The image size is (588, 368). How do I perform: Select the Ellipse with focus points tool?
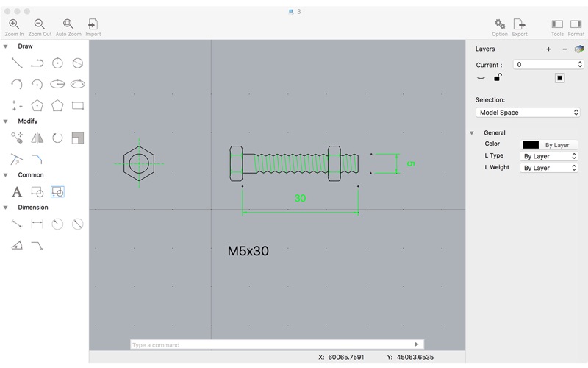tap(78, 84)
